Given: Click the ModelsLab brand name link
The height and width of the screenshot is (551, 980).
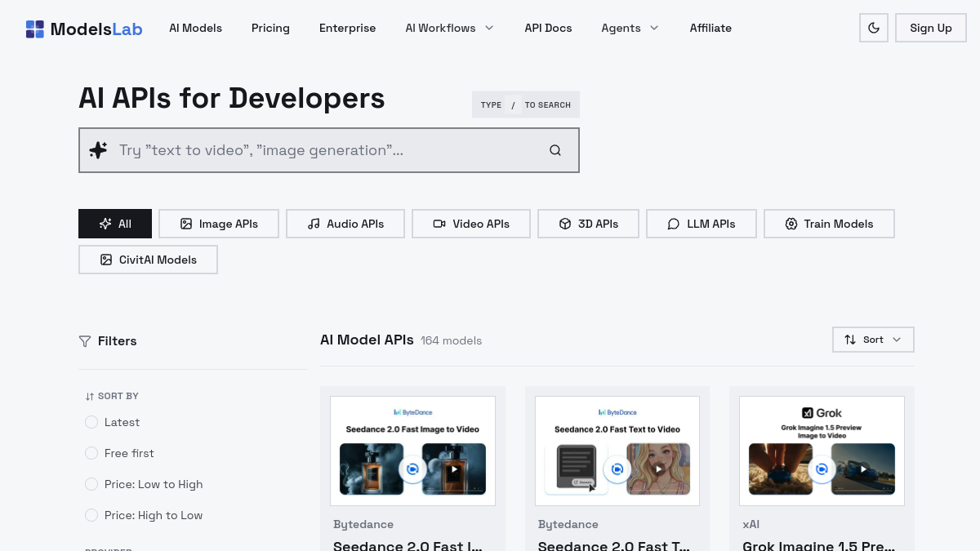Looking at the screenshot, I should 96,29.
